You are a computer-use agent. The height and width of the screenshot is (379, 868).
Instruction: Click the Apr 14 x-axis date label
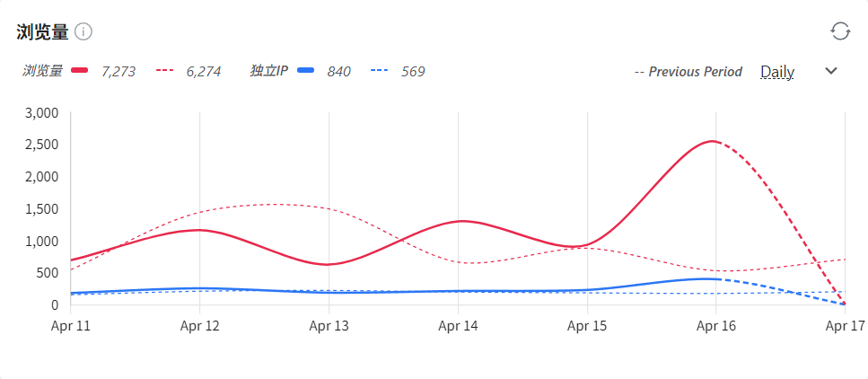click(458, 326)
